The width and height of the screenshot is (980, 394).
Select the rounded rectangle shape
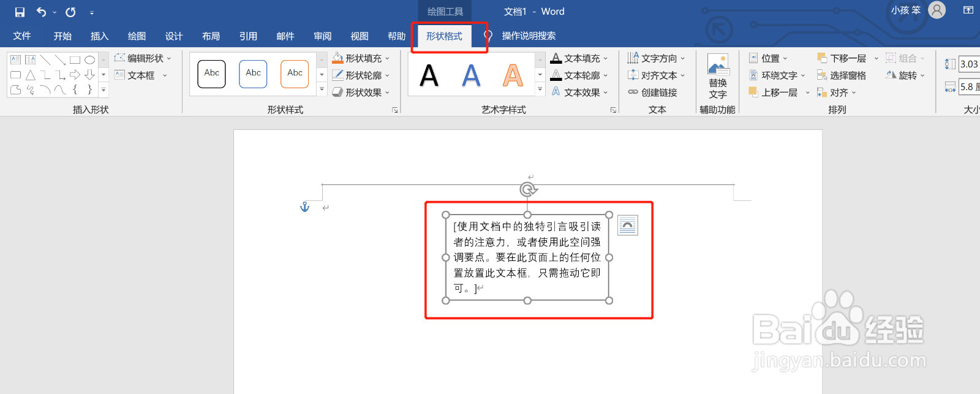(x=16, y=75)
